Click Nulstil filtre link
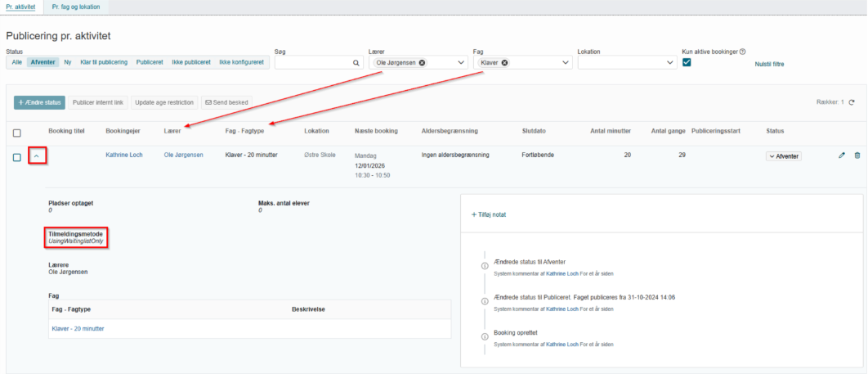 (x=769, y=65)
